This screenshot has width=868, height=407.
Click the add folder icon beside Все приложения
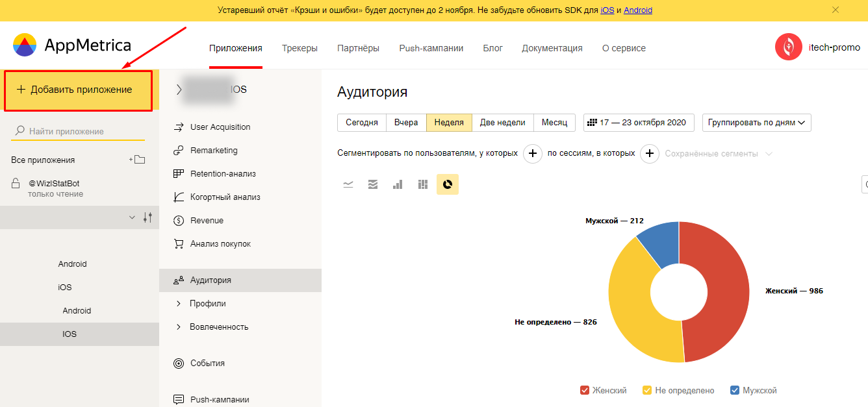click(x=137, y=160)
